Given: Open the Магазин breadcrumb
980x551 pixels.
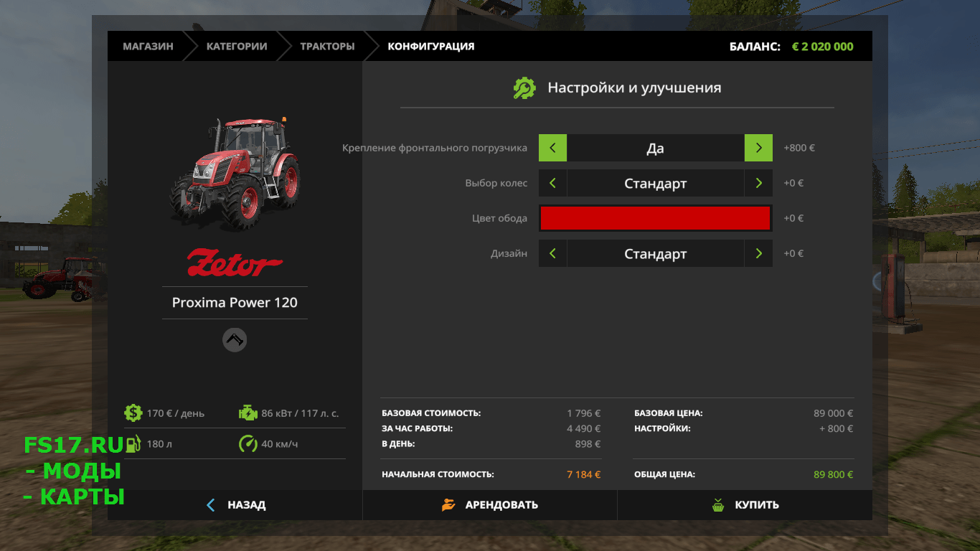Looking at the screenshot, I should (148, 46).
